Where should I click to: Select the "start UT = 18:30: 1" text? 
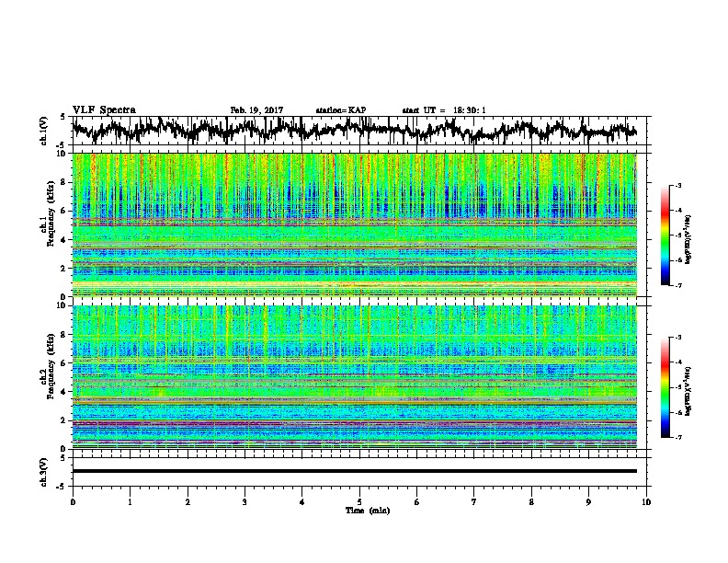click(x=444, y=110)
